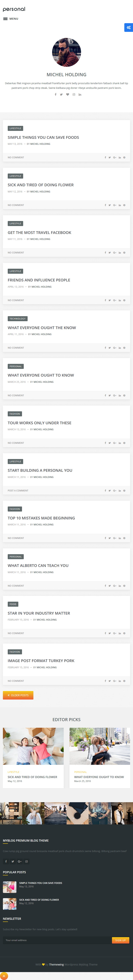Open Editor Picks thumbnail of couple lying down
This screenshot has width=133, height=980.
[33, 746]
